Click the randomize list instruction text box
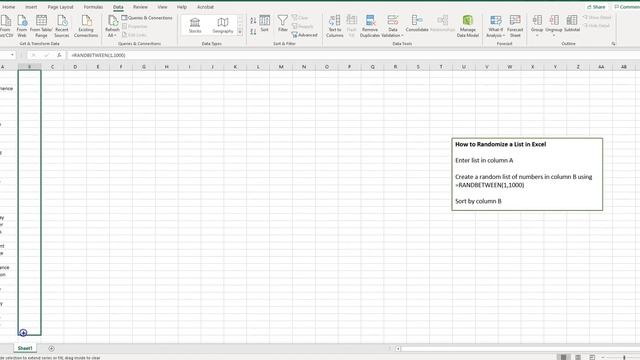This screenshot has height=360, width=640. pyautogui.click(x=527, y=174)
